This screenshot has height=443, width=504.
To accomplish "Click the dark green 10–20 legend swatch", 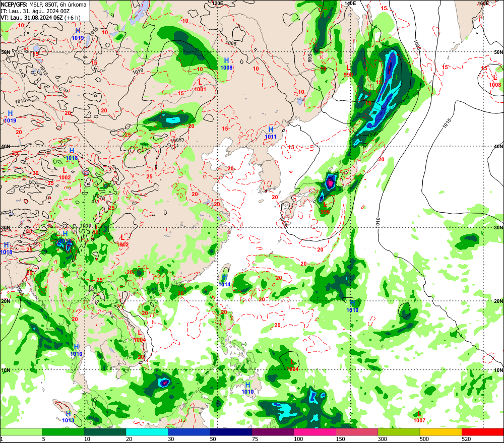I will (x=105, y=432).
